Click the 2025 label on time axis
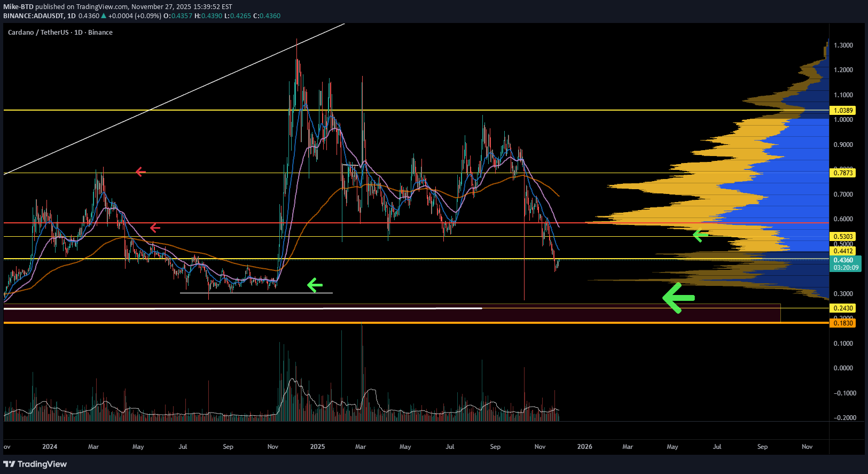The height and width of the screenshot is (474, 868). click(x=317, y=447)
